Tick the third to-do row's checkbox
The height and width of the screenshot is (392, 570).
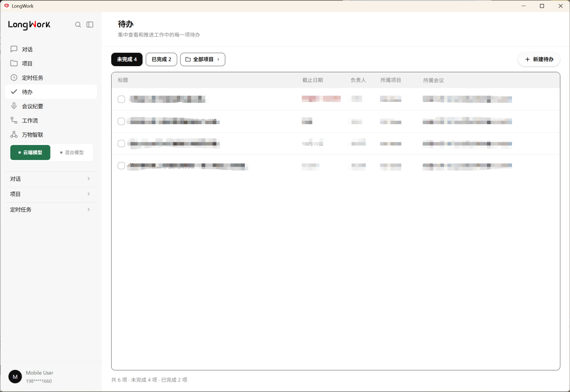coord(122,144)
